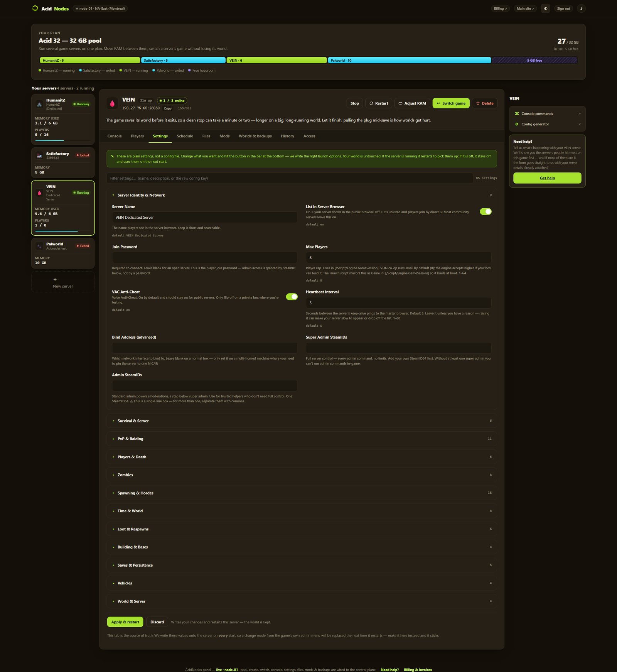This screenshot has height=672, width=617.
Task: Click Apply & restart button
Action: click(x=125, y=622)
